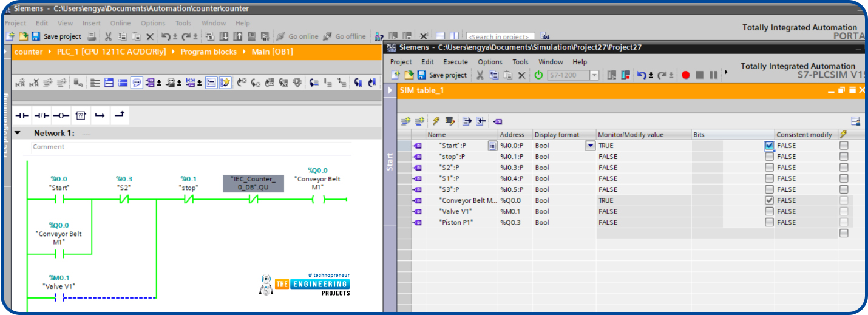
Task: Click Stop square button in PLCSIM
Action: coord(699,75)
